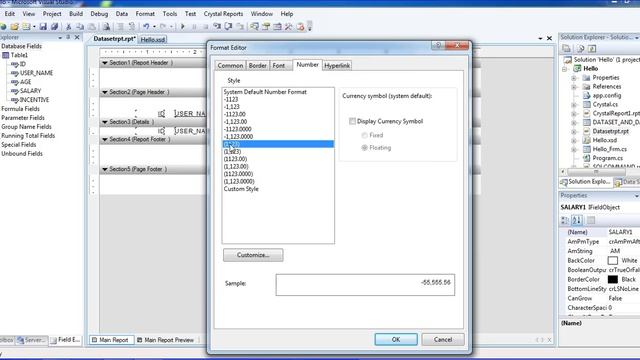Click Running Total Fields item

pos(28,136)
